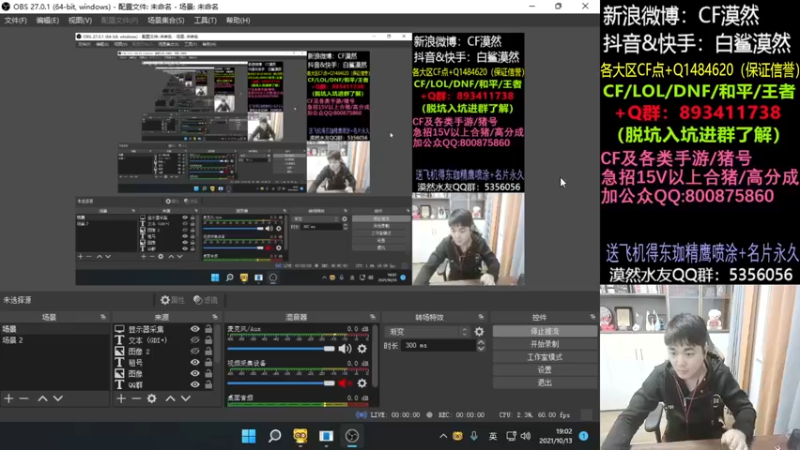
Task: Toggle lock on 图像 2 source
Action: click(x=208, y=351)
